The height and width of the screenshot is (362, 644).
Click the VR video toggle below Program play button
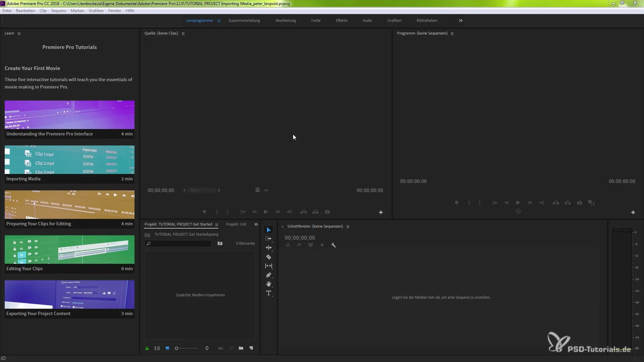518,211
